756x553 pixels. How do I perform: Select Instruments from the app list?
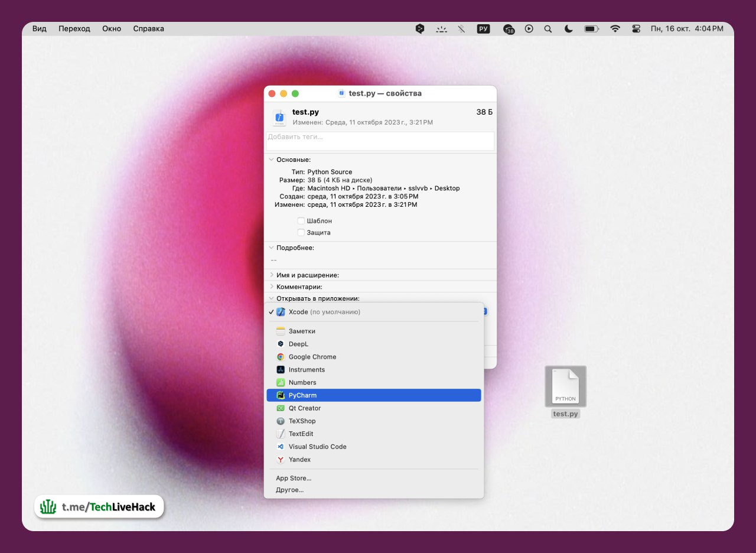pyautogui.click(x=374, y=370)
